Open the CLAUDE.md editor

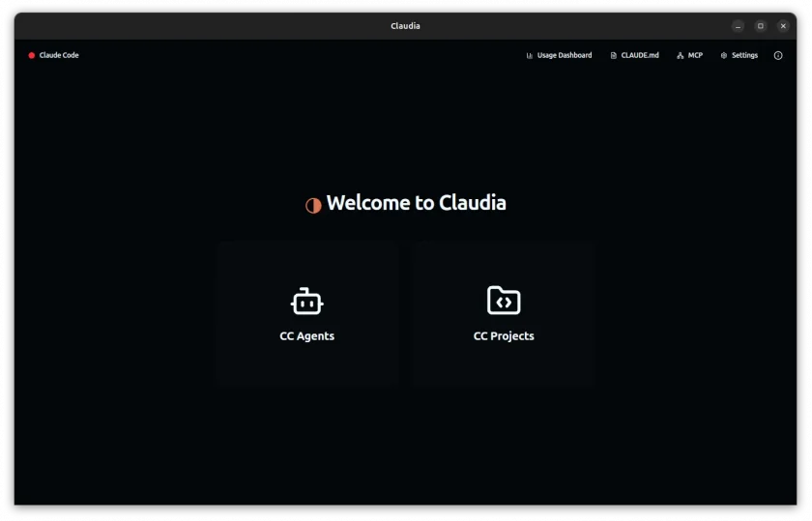point(634,55)
